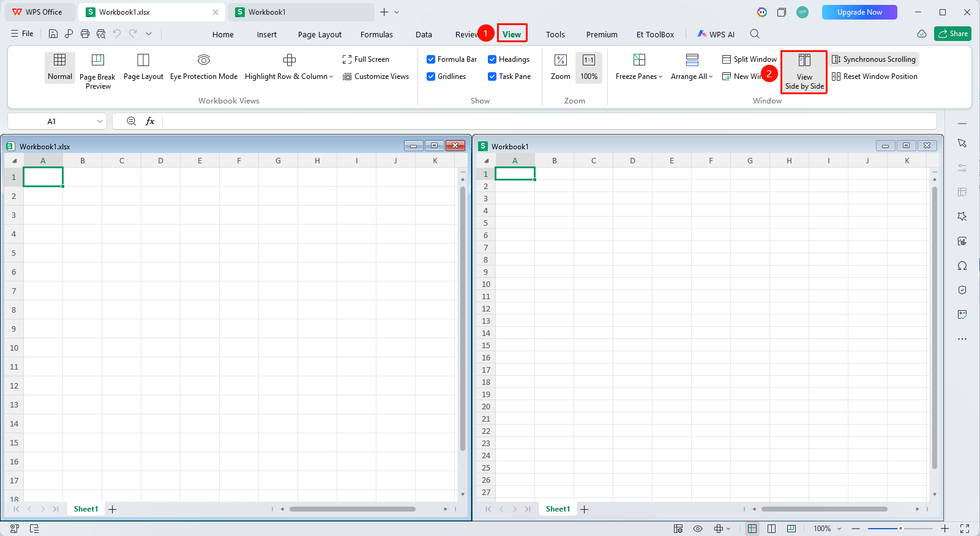Click the Share button
The image size is (980, 536).
point(952,34)
